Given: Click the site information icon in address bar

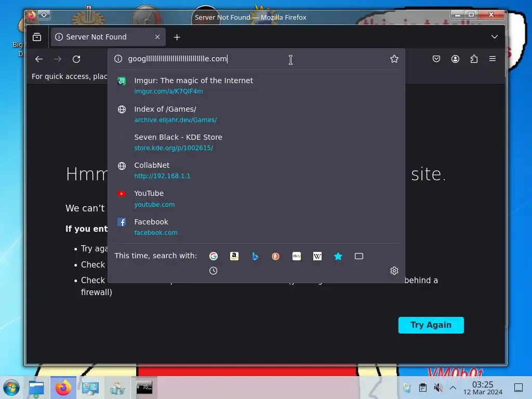Looking at the screenshot, I should [118, 59].
